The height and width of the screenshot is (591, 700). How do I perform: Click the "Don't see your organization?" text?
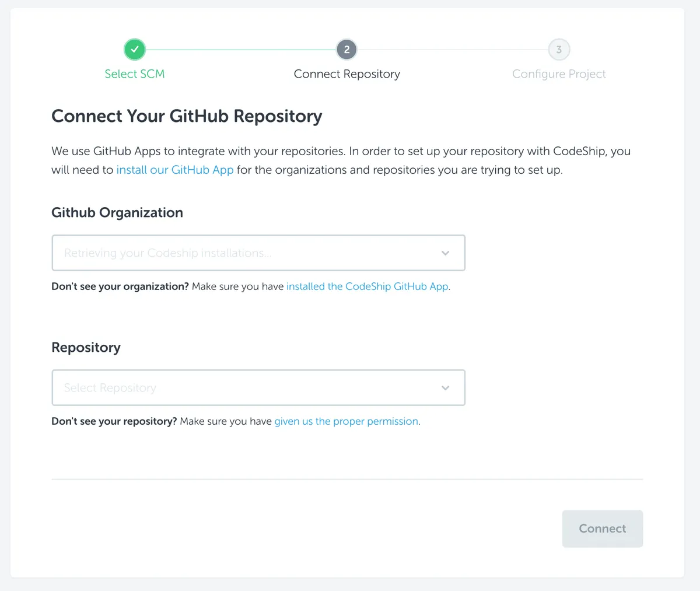(120, 286)
